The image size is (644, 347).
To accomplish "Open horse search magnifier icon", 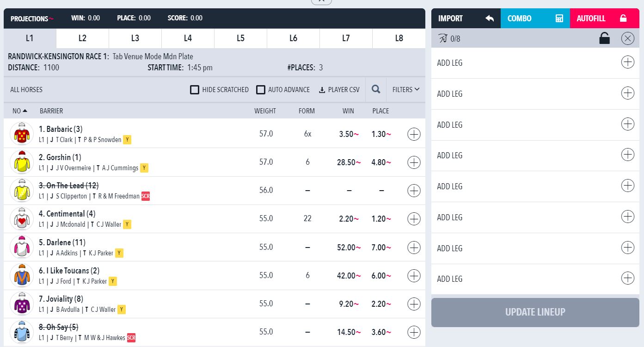I will point(376,90).
